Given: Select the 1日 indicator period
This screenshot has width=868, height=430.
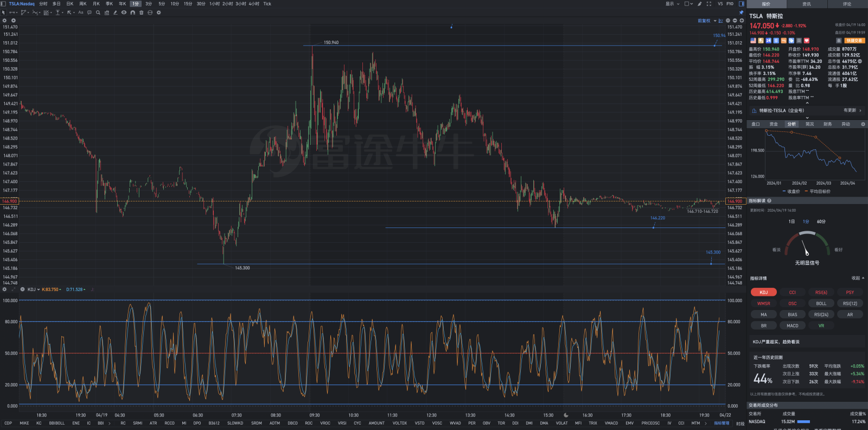Looking at the screenshot, I should pyautogui.click(x=792, y=222).
